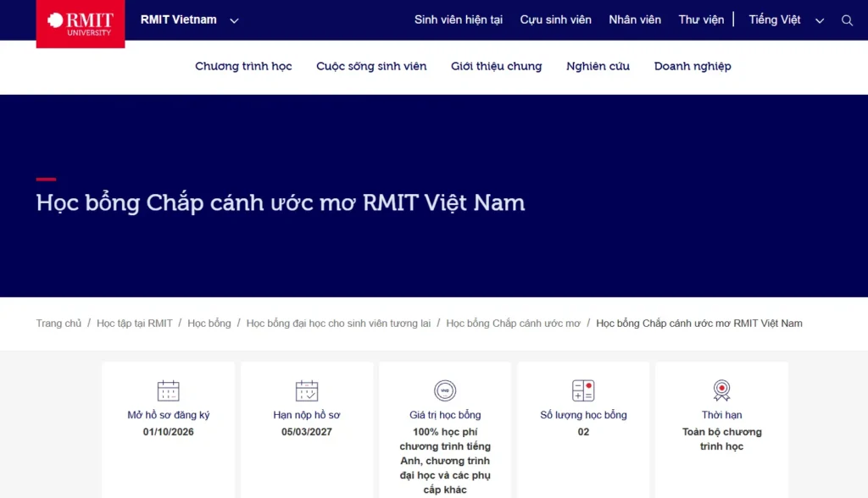Open Doanh nghiệp menu
The image size is (868, 498).
coord(693,66)
